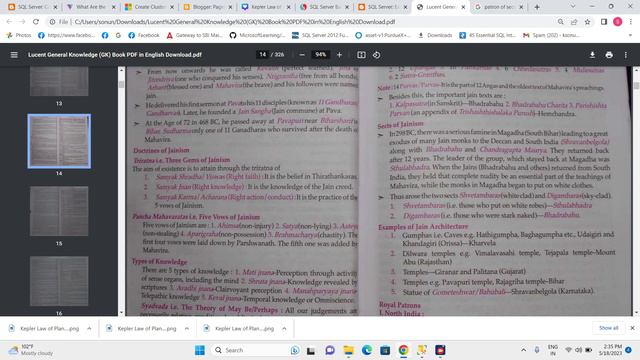The image size is (640, 360).
Task: Click the 94% zoom level field
Action: coord(321,54)
